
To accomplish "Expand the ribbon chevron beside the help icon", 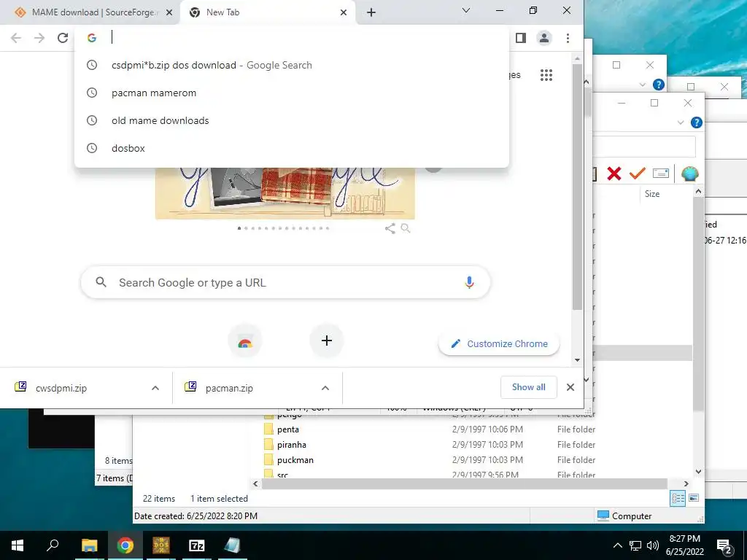I will click(x=681, y=122).
